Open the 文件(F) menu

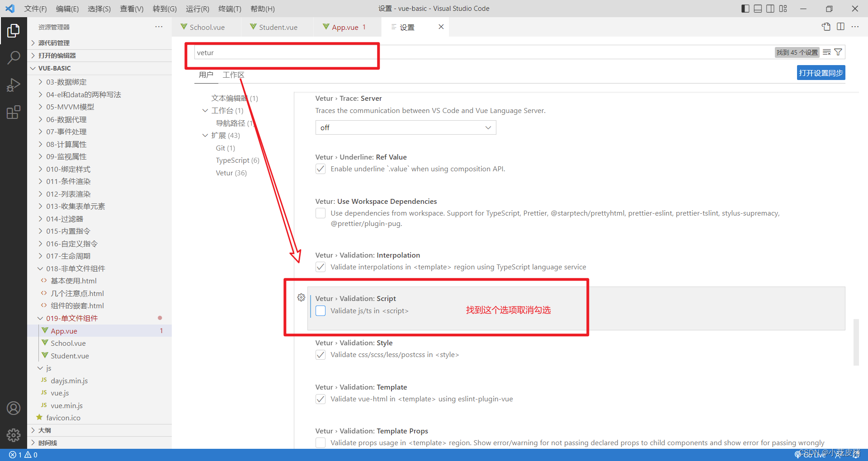pos(35,9)
